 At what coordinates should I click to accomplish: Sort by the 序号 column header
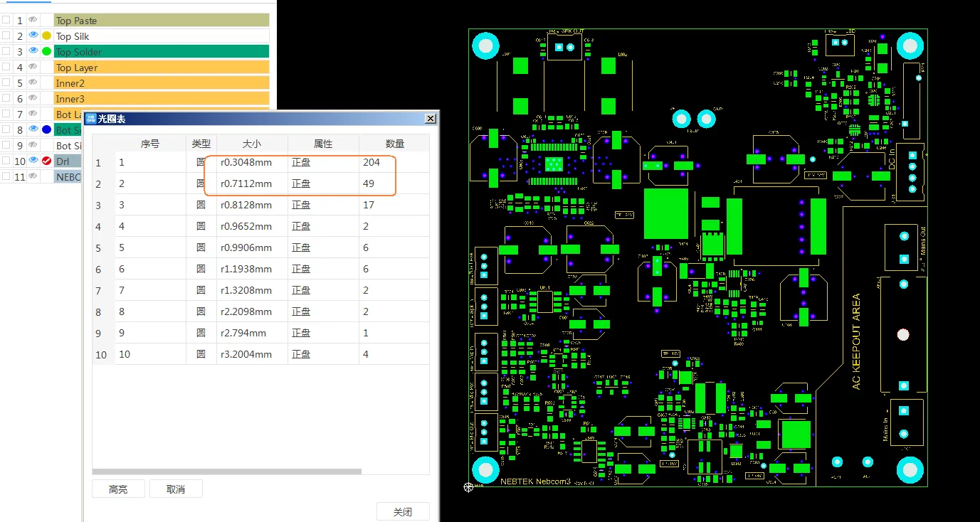(x=150, y=144)
